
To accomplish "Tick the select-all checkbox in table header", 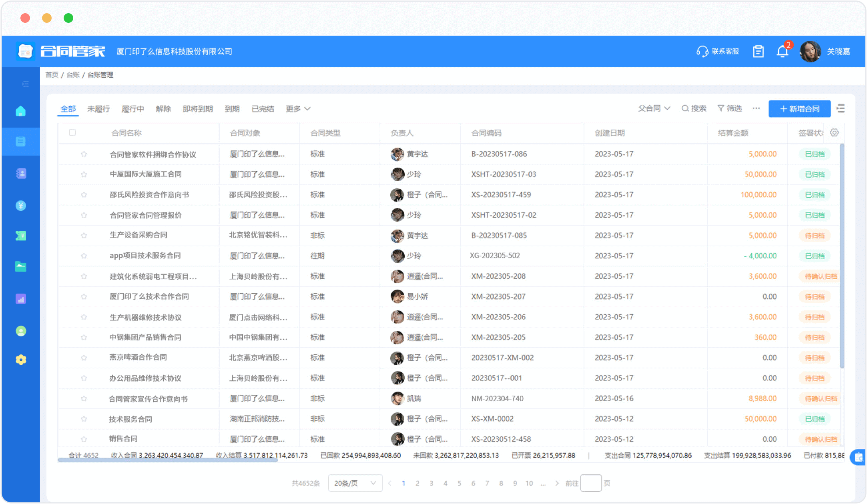I will 72,132.
